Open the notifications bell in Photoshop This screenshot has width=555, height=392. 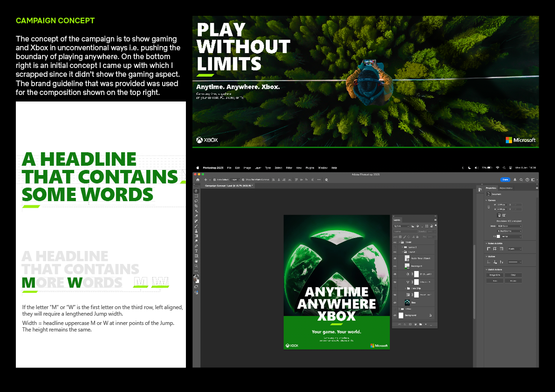tap(515, 180)
